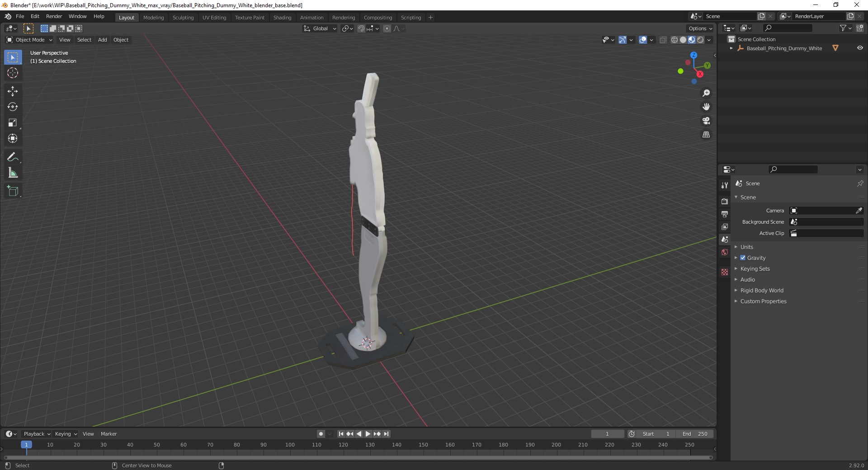Image resolution: width=868 pixels, height=470 pixels.
Task: Open the Tool properties tab
Action: pyautogui.click(x=725, y=185)
